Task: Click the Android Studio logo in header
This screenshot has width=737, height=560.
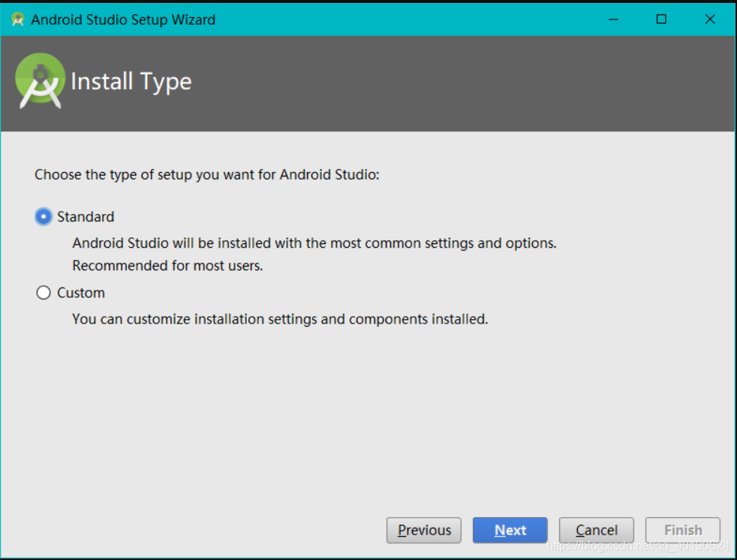Action: coord(40,81)
